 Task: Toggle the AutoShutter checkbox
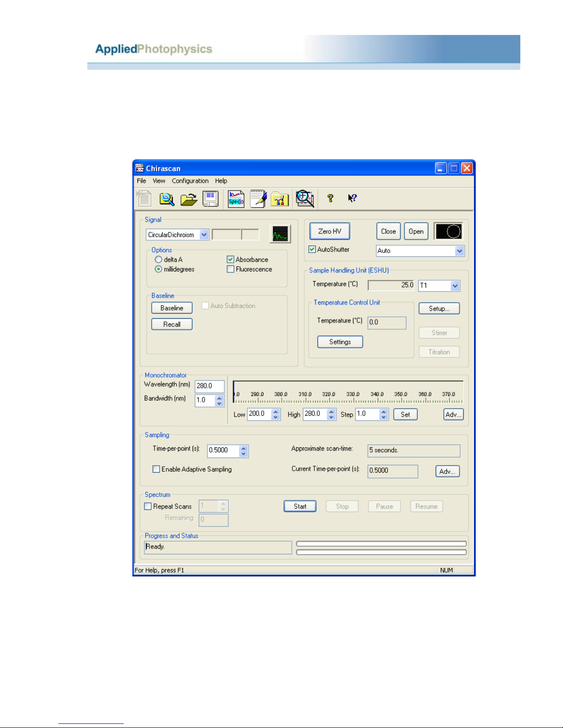[x=312, y=249]
